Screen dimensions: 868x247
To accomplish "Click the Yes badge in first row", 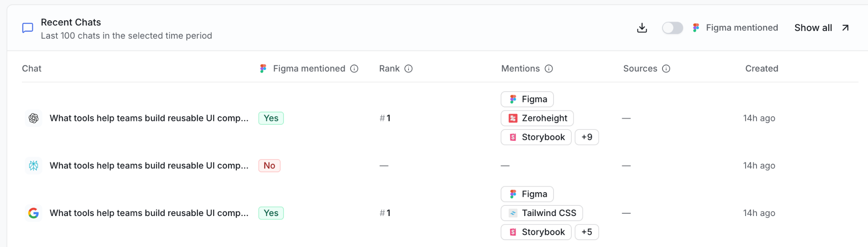I will pyautogui.click(x=271, y=118).
